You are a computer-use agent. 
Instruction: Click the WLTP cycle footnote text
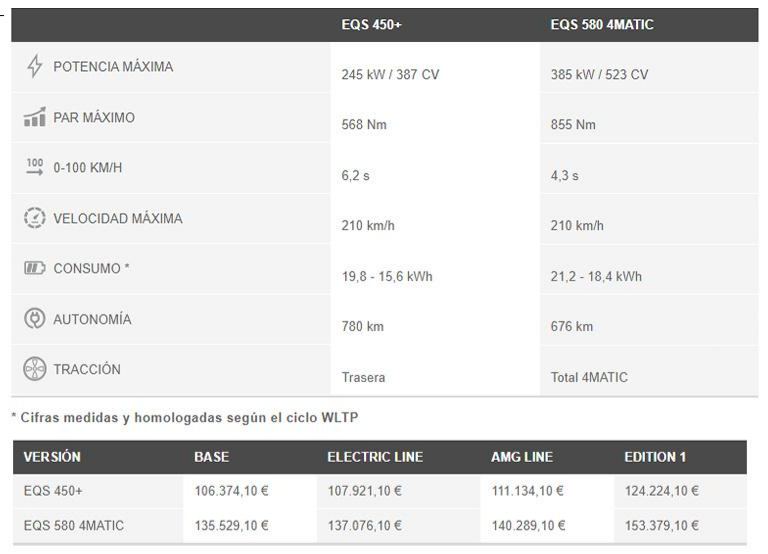tap(184, 417)
